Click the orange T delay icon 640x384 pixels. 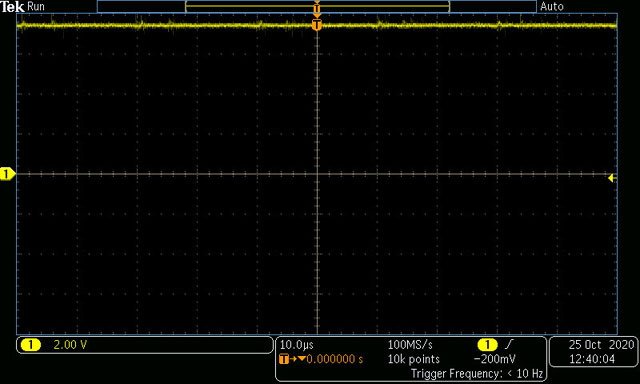pyautogui.click(x=284, y=359)
